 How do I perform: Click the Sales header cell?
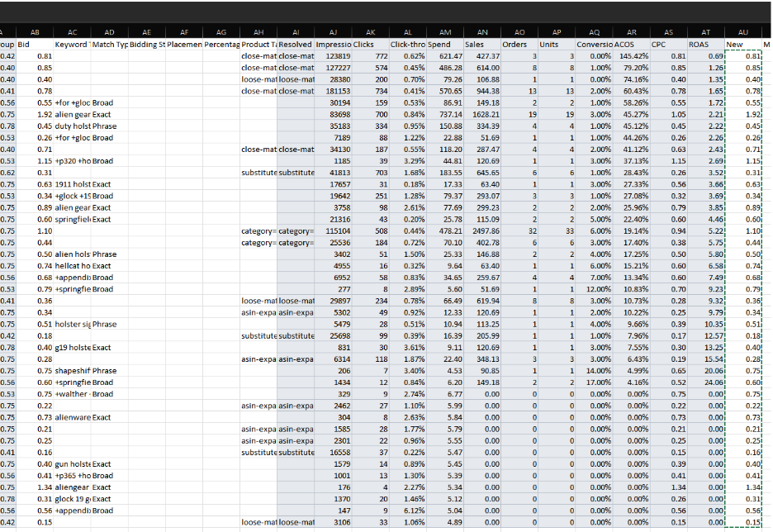tap(482, 45)
